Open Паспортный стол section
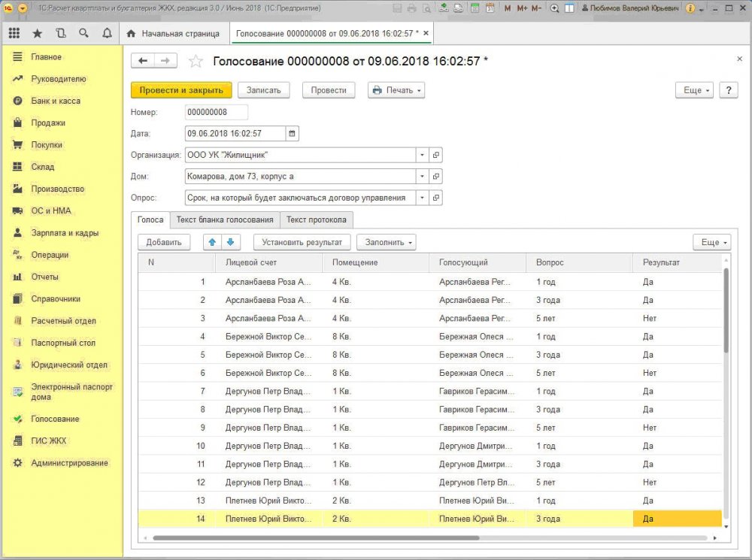752x560 pixels. click(x=63, y=343)
